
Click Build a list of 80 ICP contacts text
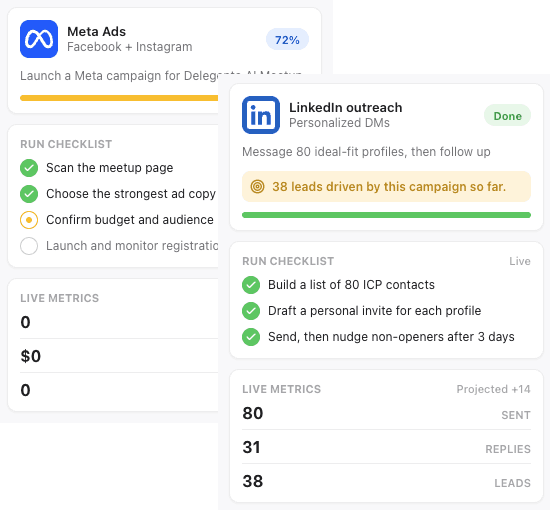click(x=351, y=285)
